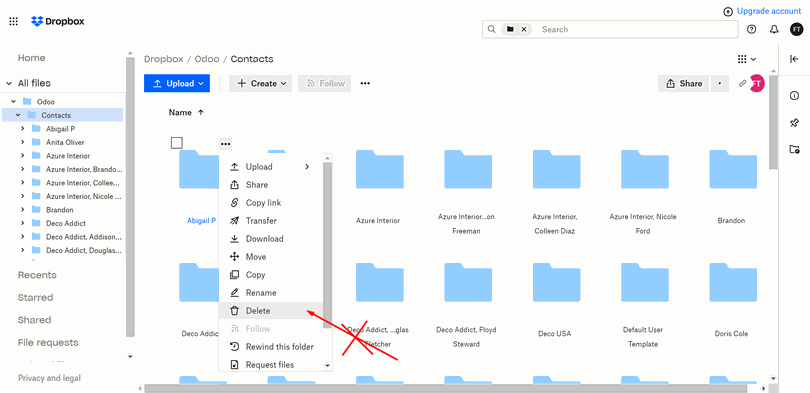This screenshot has height=393, width=810.
Task: Open Deco Addict, Floyd Steward folder
Action: 468,282
